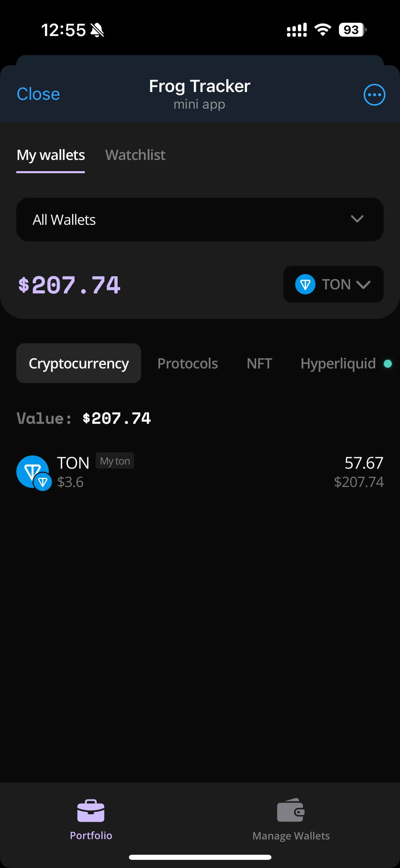The image size is (400, 868).
Task: Open the Hyperliquid tab
Action: (x=338, y=363)
